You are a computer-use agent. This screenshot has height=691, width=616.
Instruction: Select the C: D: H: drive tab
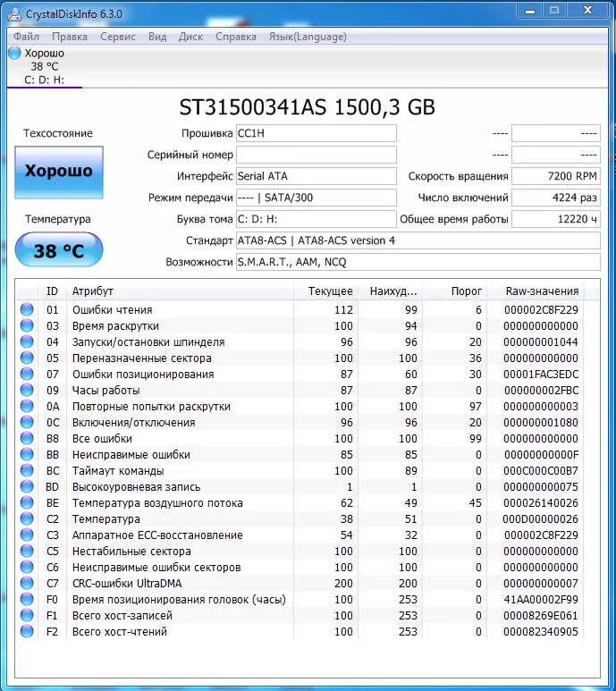[42, 80]
